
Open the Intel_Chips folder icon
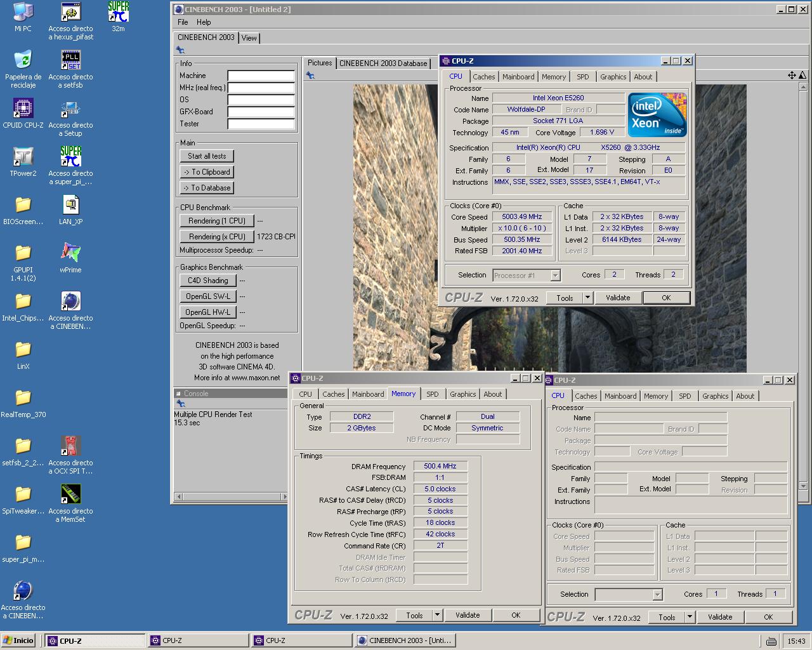[23, 302]
